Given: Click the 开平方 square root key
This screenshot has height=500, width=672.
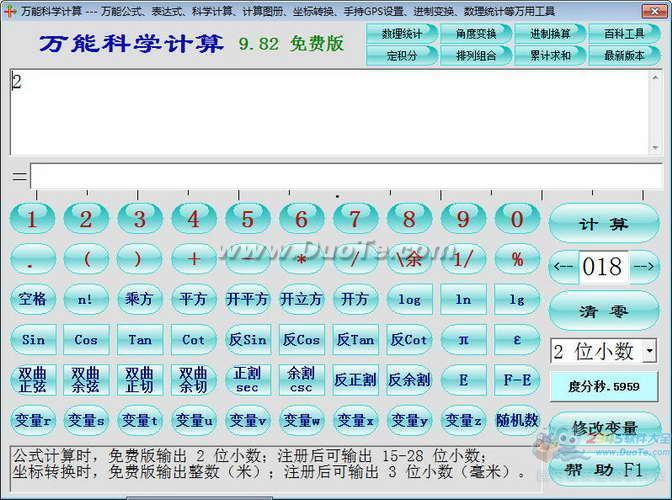Looking at the screenshot, I should (247, 299).
